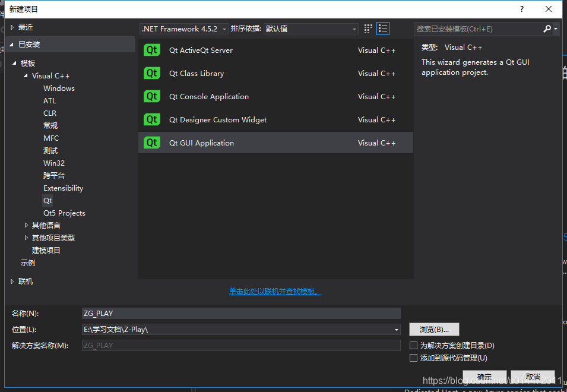Viewport: 567px width, 392px height.
Task: Click the Qt Class Library template icon
Action: click(152, 73)
